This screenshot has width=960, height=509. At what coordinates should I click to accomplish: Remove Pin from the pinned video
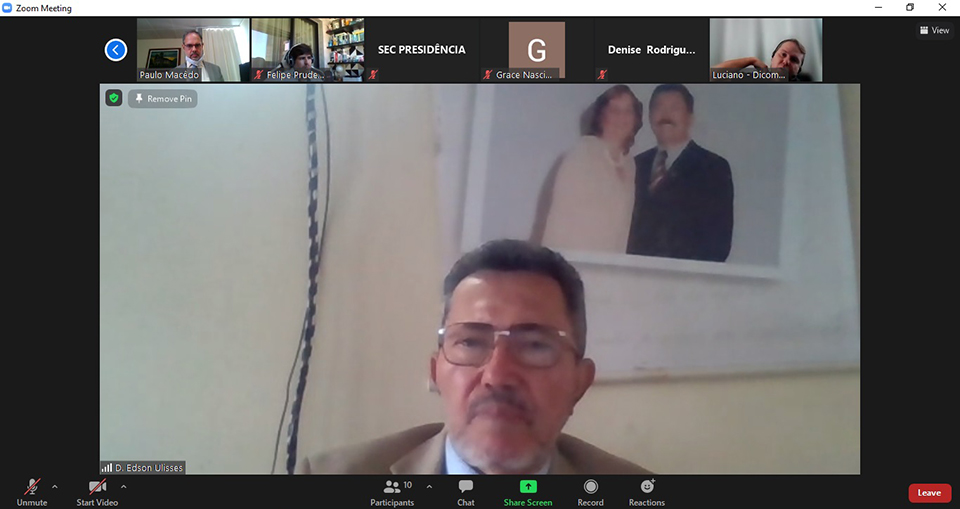[x=163, y=99]
